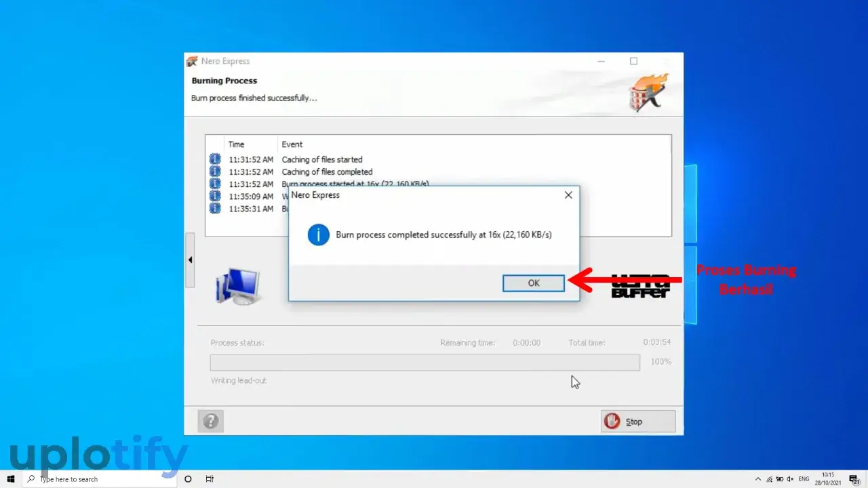Open Nero Express help question-mark button
Image resolution: width=868 pixels, height=488 pixels.
(210, 422)
